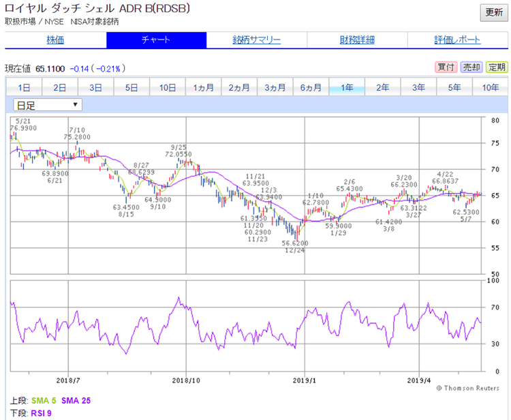
Task: Select the 2日 chart period
Action: [x=60, y=87]
